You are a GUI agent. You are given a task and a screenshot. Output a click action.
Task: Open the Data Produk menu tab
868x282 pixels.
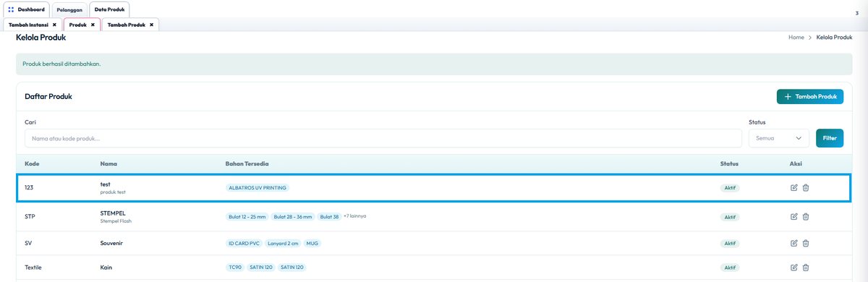tap(110, 10)
